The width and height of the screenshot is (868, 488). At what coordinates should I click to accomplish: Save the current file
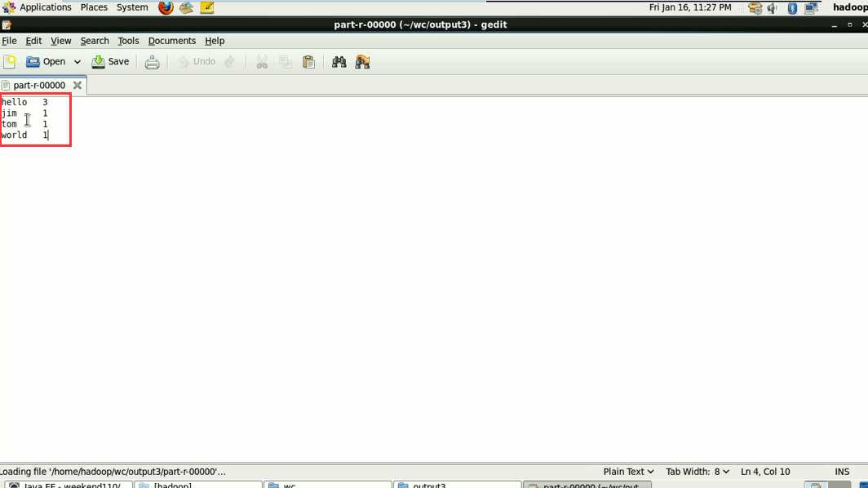coord(111,61)
